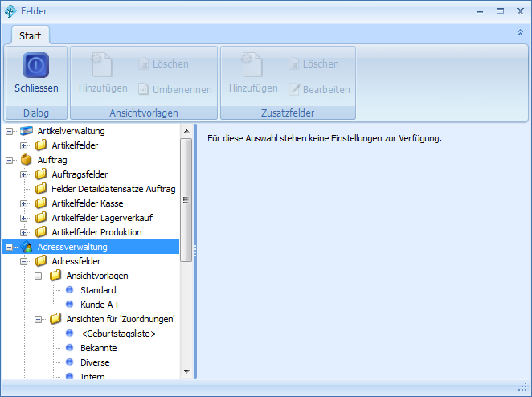Click the Felder app icon in the title bar
Image resolution: width=532 pixels, height=397 pixels.
click(x=10, y=11)
